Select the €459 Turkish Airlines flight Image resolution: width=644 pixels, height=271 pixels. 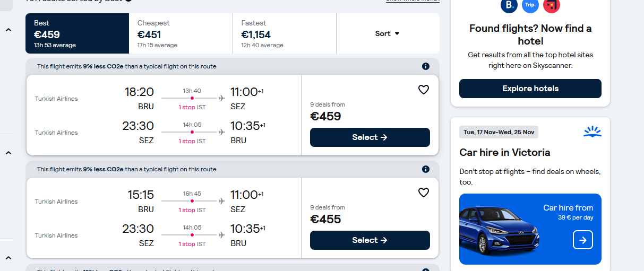click(x=370, y=137)
